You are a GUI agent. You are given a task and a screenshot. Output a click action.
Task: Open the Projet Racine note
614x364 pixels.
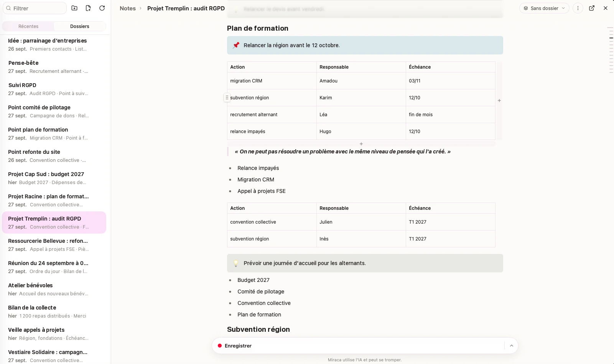54,200
